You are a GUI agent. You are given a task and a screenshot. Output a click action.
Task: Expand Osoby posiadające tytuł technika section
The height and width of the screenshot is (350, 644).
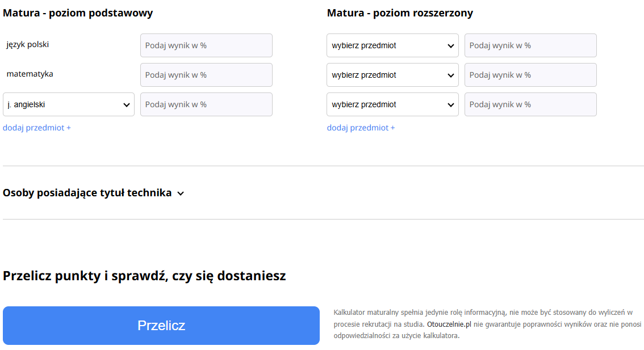pos(87,193)
